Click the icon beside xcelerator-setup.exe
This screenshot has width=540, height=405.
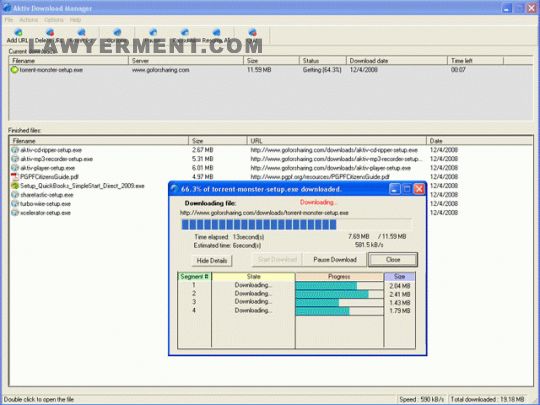coord(15,213)
